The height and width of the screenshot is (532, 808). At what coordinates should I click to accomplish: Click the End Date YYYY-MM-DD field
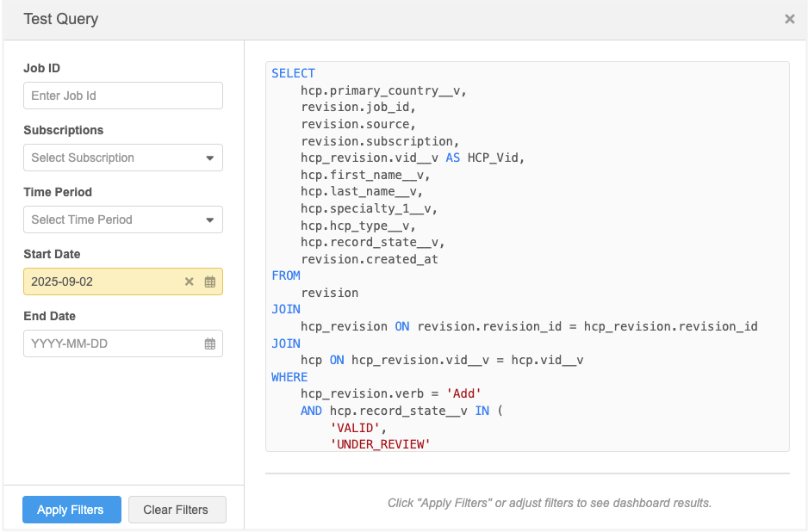pos(108,343)
